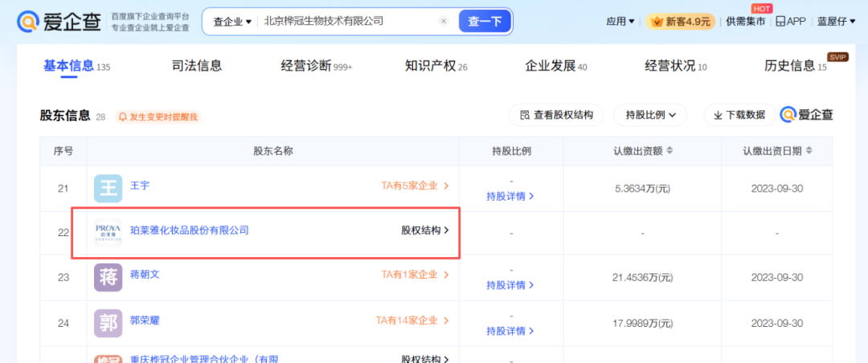Screen dimensions: 868x363
Task: Clear the search box with the X icon
Action: (x=444, y=22)
